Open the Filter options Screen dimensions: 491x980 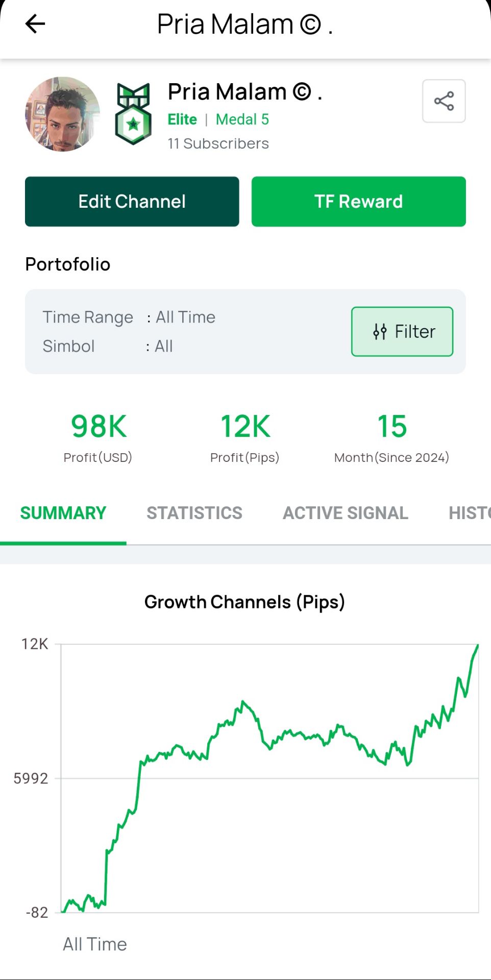[402, 331]
